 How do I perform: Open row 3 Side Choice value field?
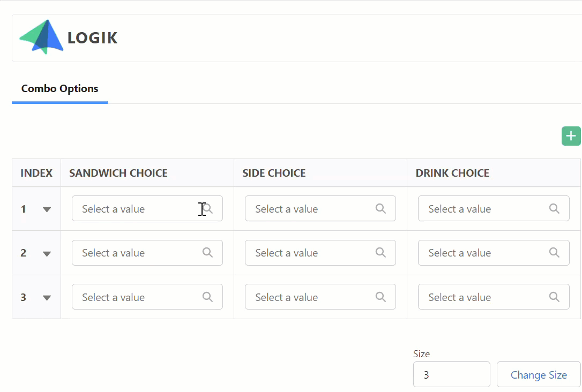[320, 297]
